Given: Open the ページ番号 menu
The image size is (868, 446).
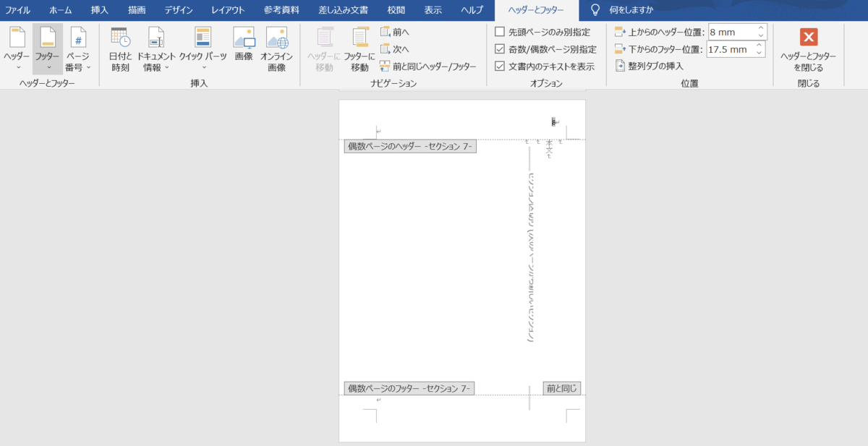Looking at the screenshot, I should pos(78,48).
